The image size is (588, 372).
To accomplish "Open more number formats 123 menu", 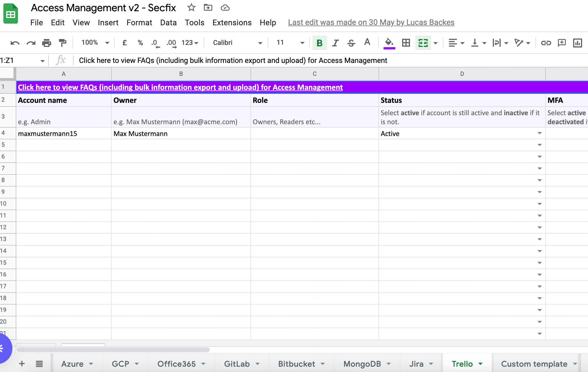I will pyautogui.click(x=190, y=43).
